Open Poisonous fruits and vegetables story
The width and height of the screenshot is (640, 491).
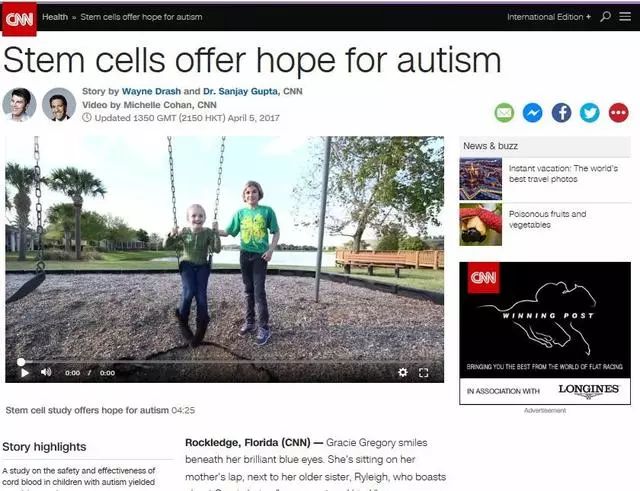[x=547, y=219]
